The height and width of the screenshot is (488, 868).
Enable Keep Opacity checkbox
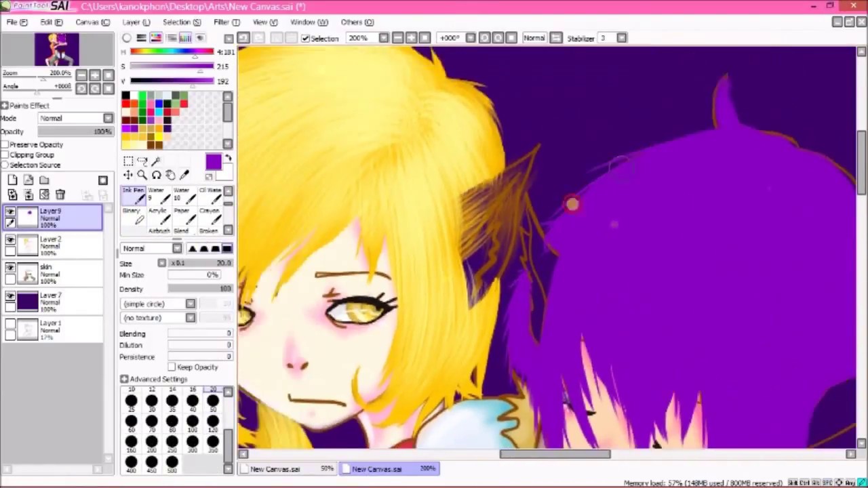tap(172, 367)
